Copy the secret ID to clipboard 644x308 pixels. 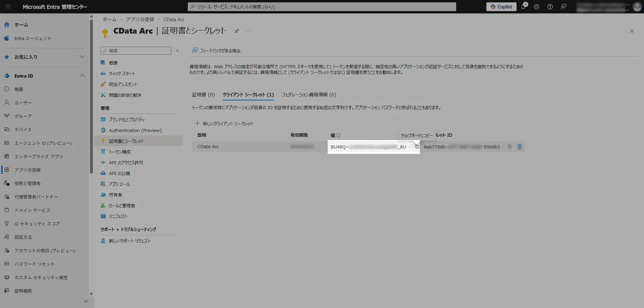pos(510,147)
